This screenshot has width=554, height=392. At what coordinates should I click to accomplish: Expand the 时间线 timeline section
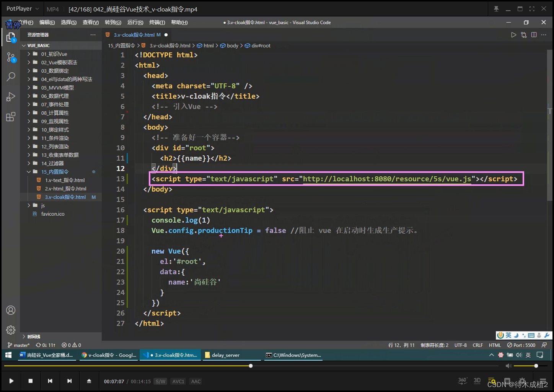coord(61,337)
